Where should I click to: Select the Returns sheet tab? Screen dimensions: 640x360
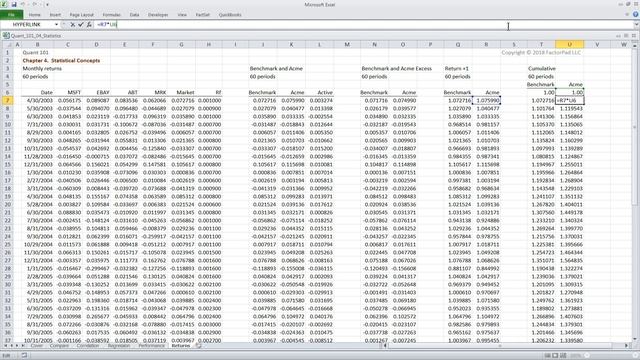pos(181,346)
